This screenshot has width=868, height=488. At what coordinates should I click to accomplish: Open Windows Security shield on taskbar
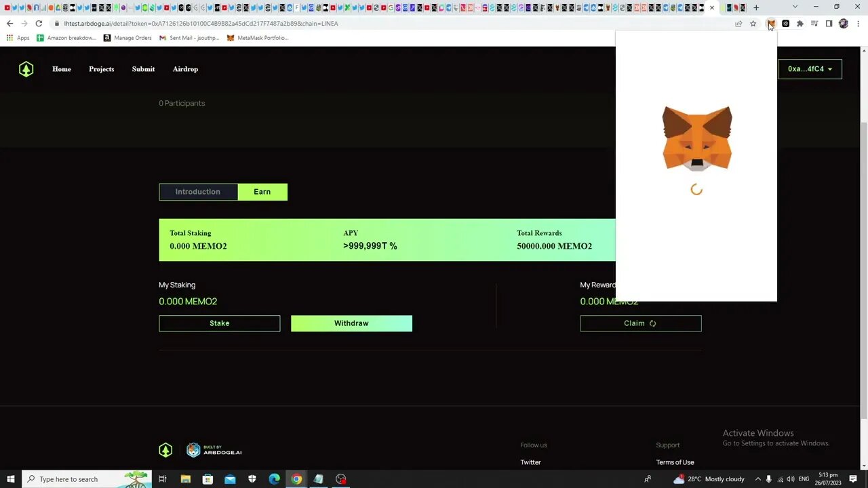[x=252, y=479]
